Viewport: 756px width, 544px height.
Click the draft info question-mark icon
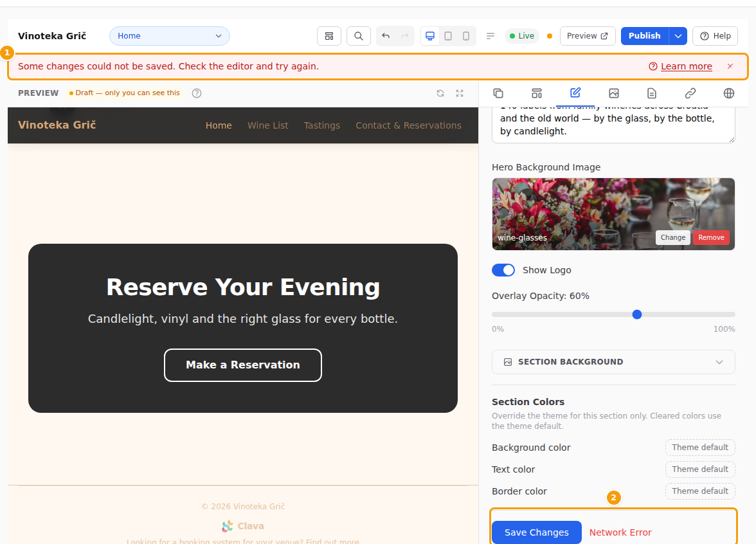[197, 93]
